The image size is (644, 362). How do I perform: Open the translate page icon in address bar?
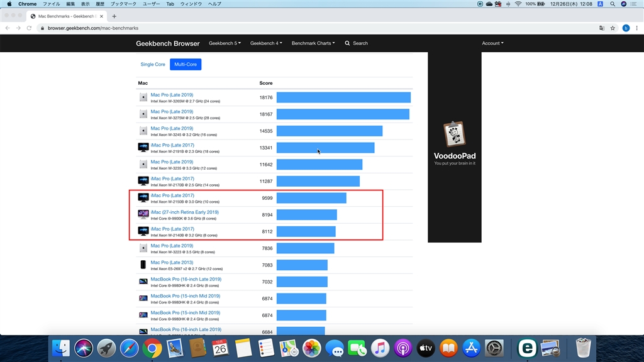click(602, 28)
